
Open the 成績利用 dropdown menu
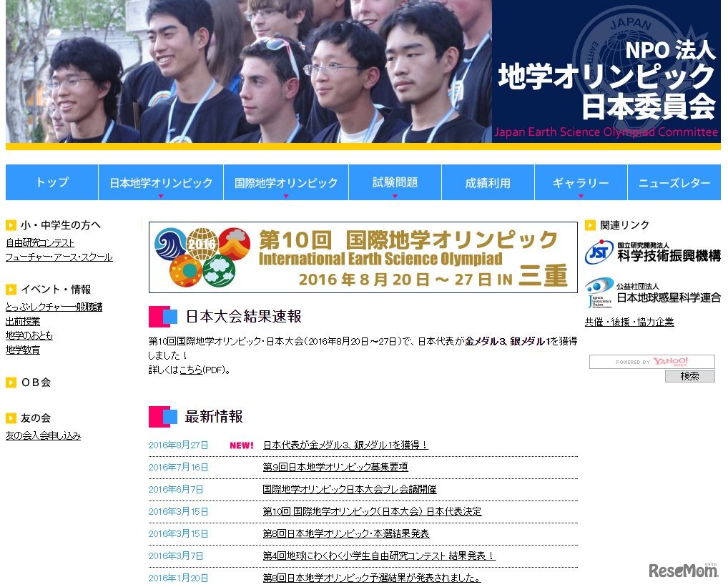click(x=487, y=182)
